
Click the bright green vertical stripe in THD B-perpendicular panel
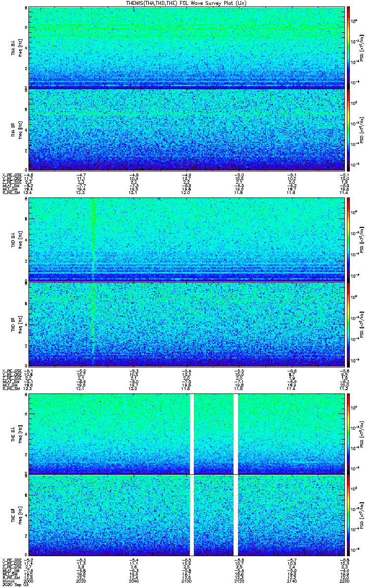tap(93, 240)
